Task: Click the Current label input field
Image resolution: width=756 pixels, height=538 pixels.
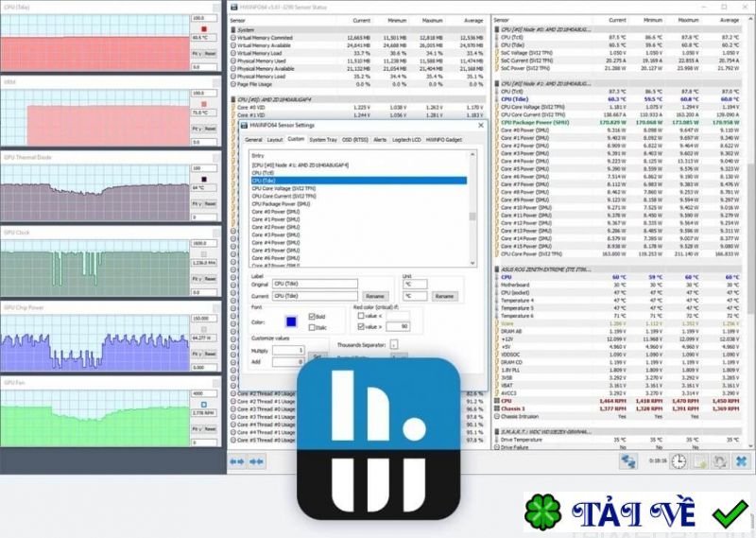Action: (x=315, y=296)
